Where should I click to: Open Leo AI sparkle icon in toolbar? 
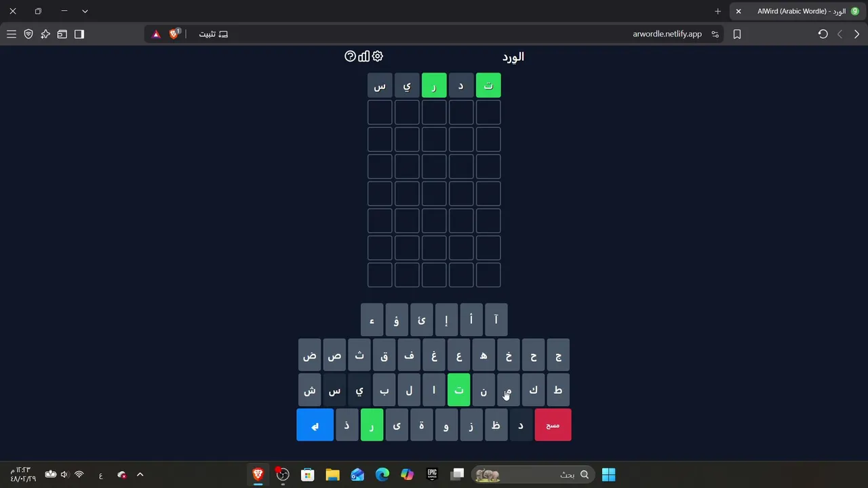point(45,34)
